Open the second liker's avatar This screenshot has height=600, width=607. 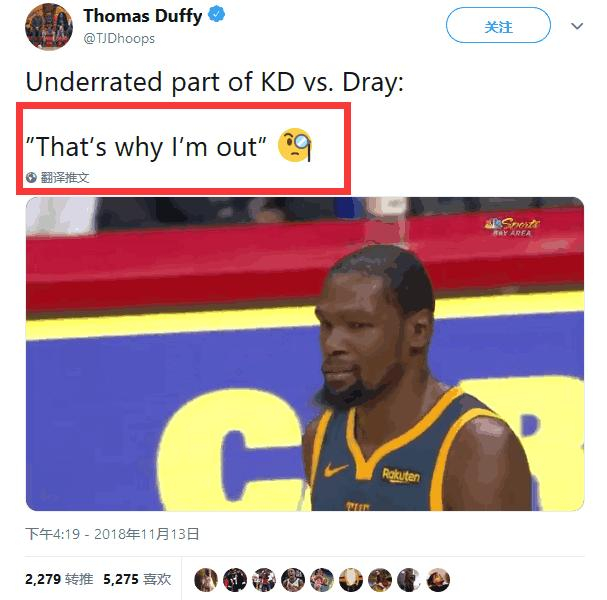pyautogui.click(x=235, y=579)
